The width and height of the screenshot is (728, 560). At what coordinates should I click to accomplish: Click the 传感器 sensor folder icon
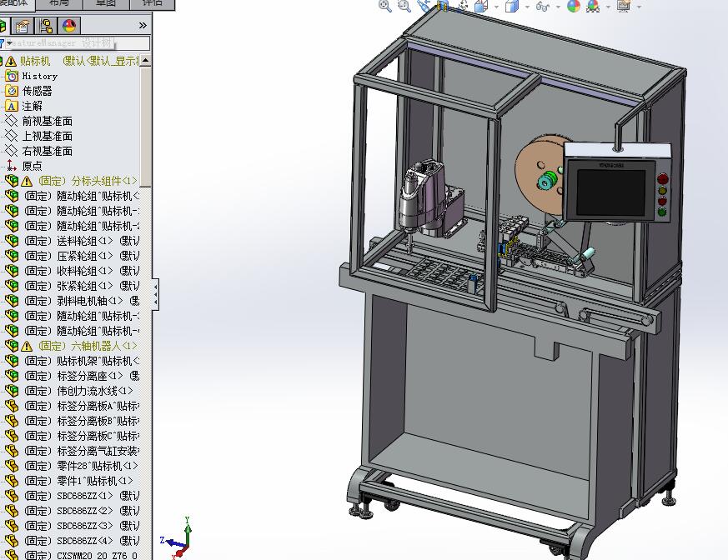12,91
